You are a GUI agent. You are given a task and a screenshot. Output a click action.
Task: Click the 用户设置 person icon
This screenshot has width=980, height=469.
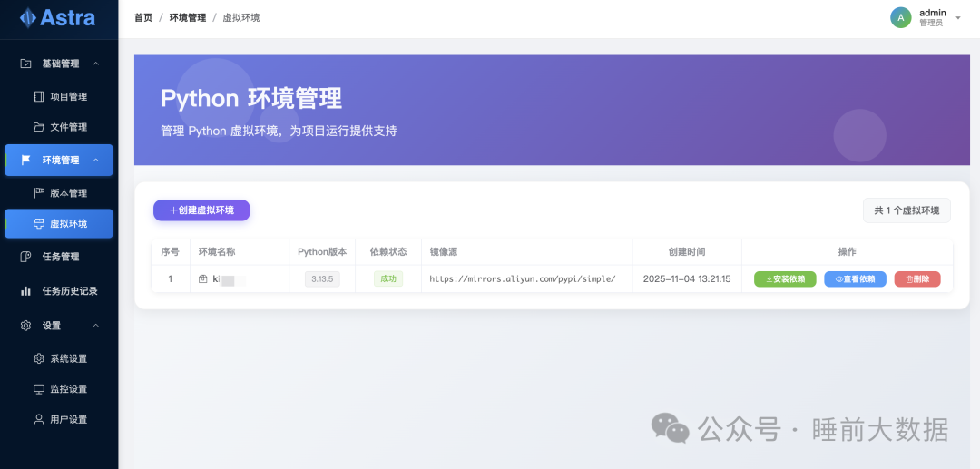(x=39, y=420)
